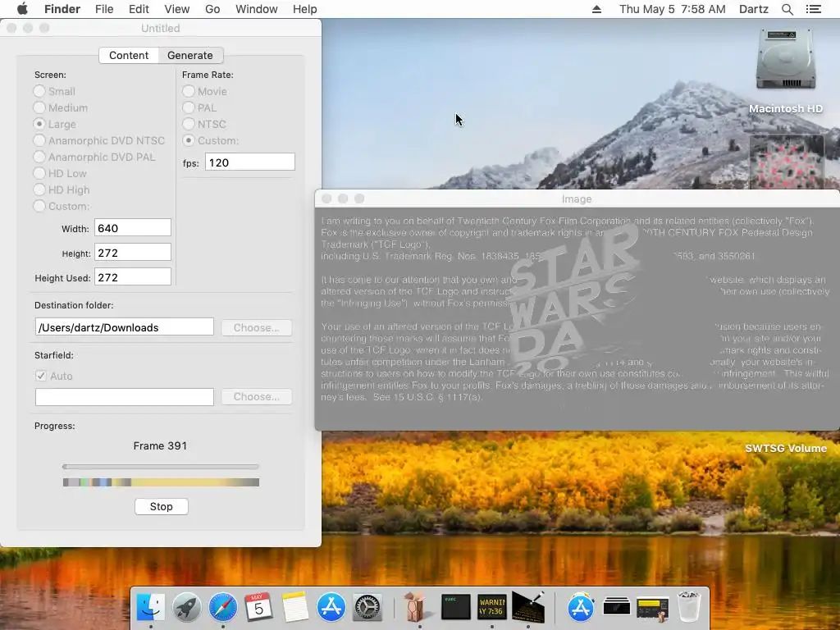Click the brown box app icon in dock
This screenshot has height=630, width=840.
415,606
